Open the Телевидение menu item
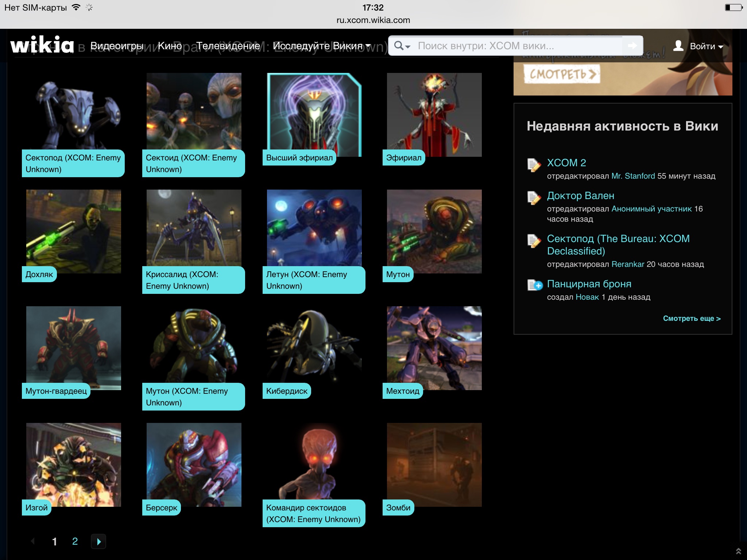The height and width of the screenshot is (560, 747). click(228, 46)
